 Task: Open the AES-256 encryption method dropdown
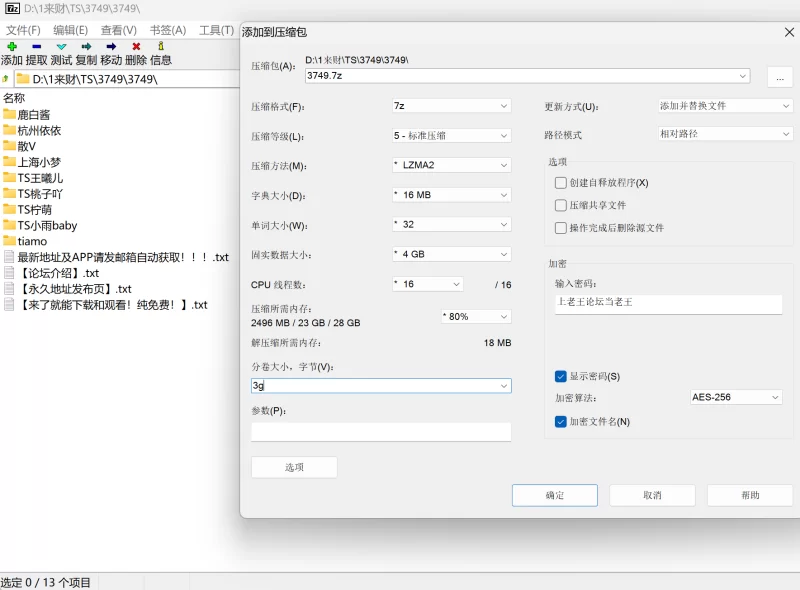tap(736, 397)
